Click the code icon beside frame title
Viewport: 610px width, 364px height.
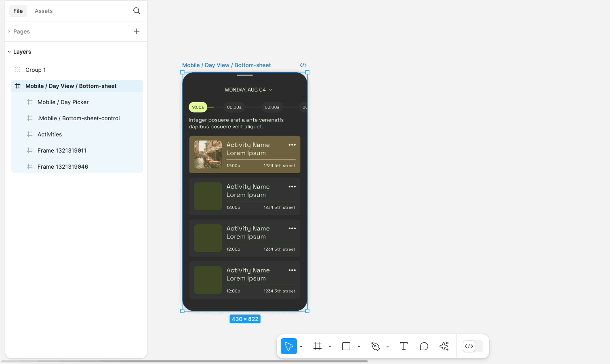pos(303,65)
